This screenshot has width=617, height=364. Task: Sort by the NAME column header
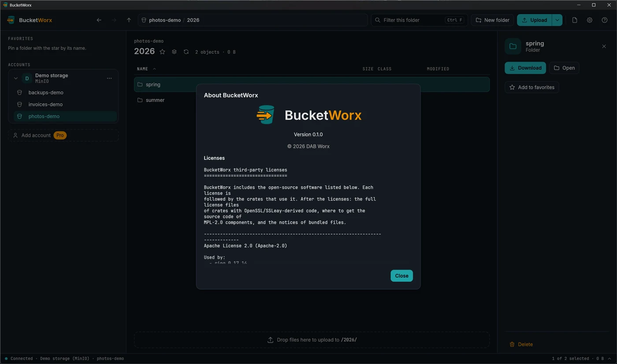[146, 69]
